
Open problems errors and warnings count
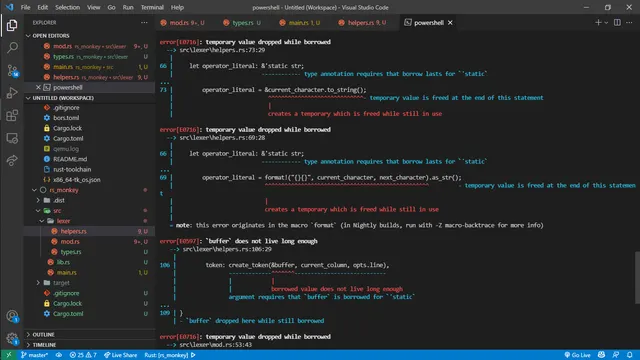coord(83,355)
